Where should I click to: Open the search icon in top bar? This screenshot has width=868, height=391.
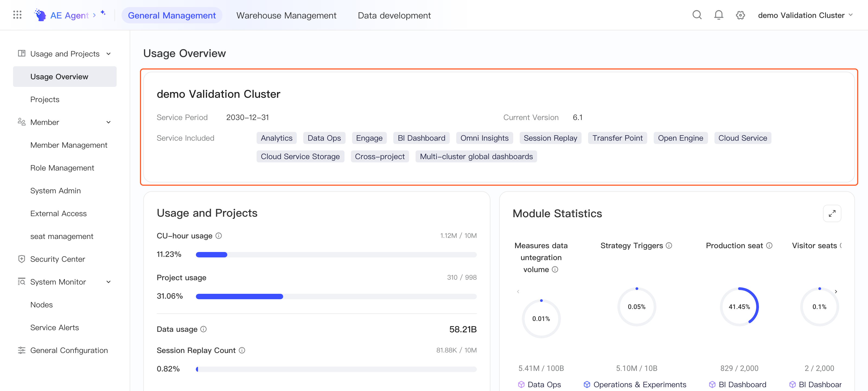(697, 15)
